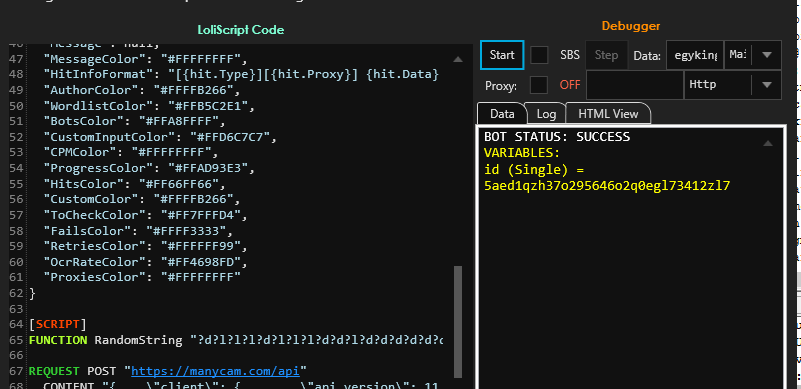Click the REQUEST POST keyword line
Viewport: 801px width, 389px height.
pos(167,371)
